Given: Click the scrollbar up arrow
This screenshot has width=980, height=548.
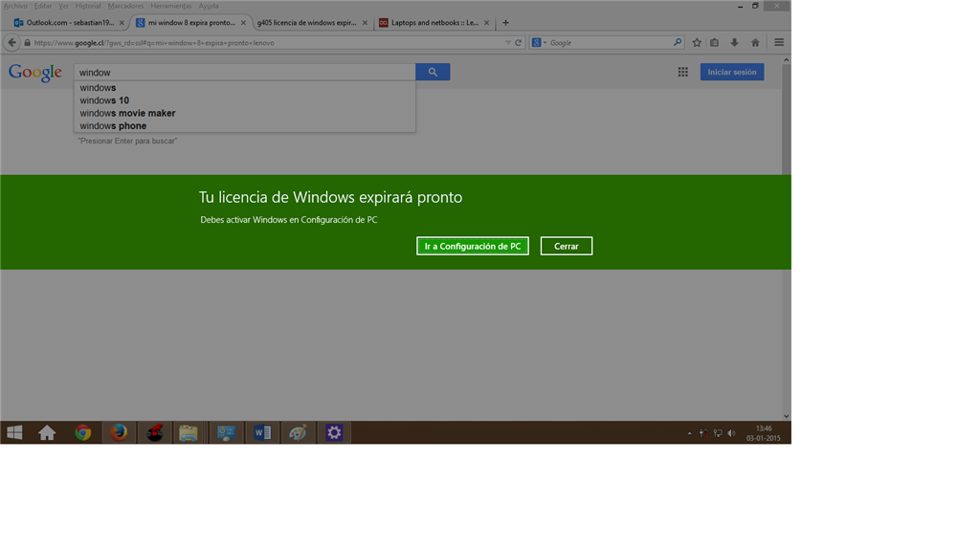Looking at the screenshot, I should click(787, 60).
